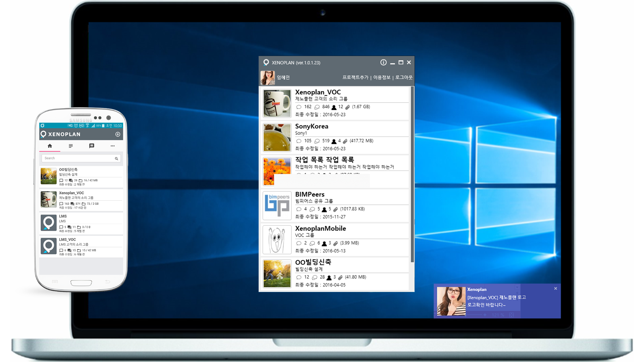
Task: Click the attachment icon beside 41.80 MB
Action: tap(340, 278)
